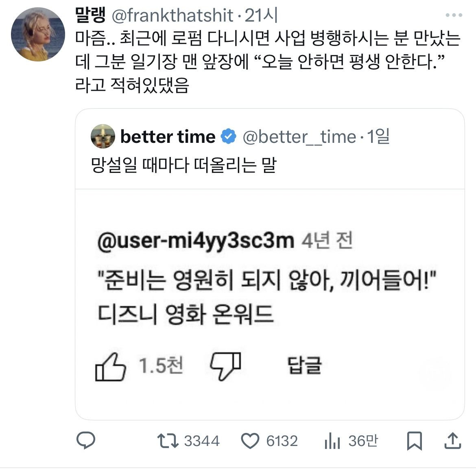The image size is (476, 470).
Task: View tweet analytics bar chart icon
Action: coord(332,441)
